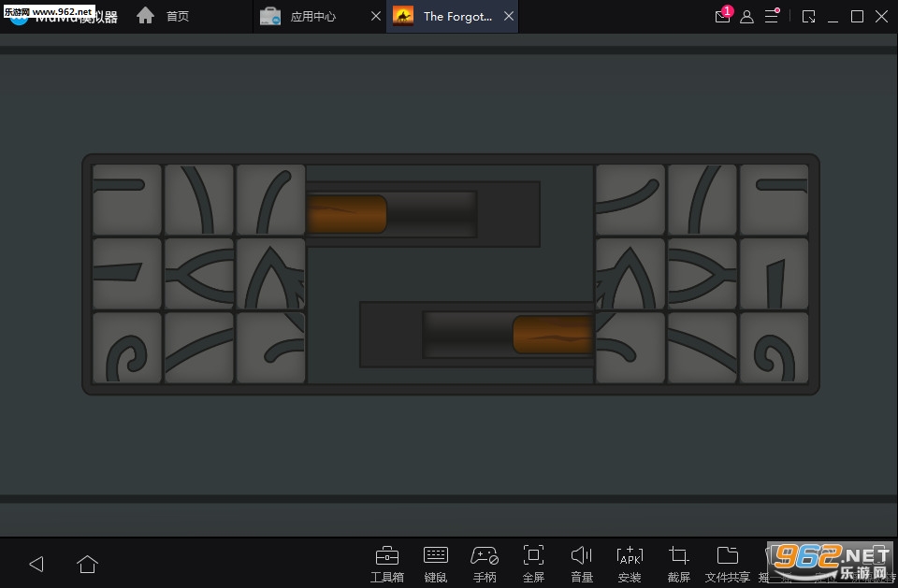
Task: Open the 键鼠 keyboard mapping tool
Action: pos(435,564)
